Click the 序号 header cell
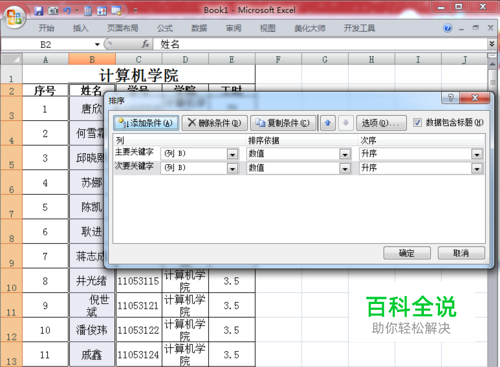 point(45,90)
